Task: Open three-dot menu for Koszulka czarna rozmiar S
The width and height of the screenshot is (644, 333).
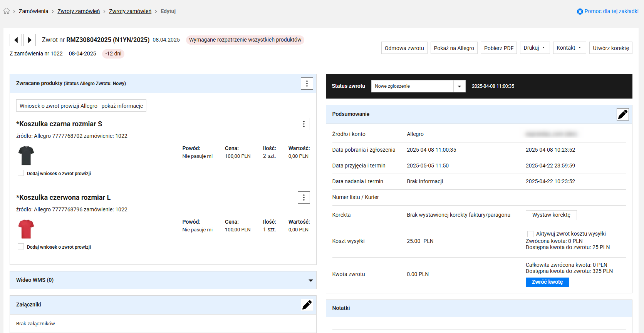Action: point(304,124)
